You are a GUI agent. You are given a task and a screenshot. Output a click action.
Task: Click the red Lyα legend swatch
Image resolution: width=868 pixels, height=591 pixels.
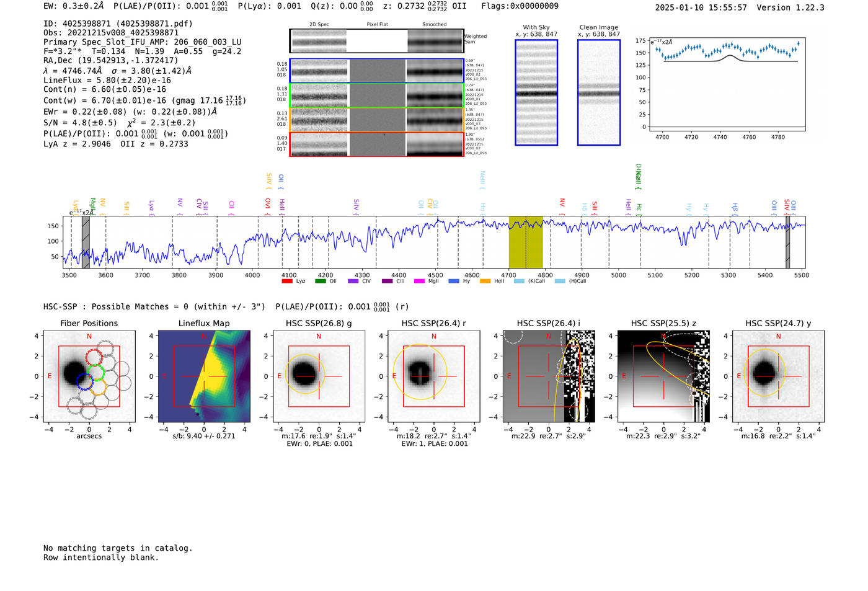[286, 282]
